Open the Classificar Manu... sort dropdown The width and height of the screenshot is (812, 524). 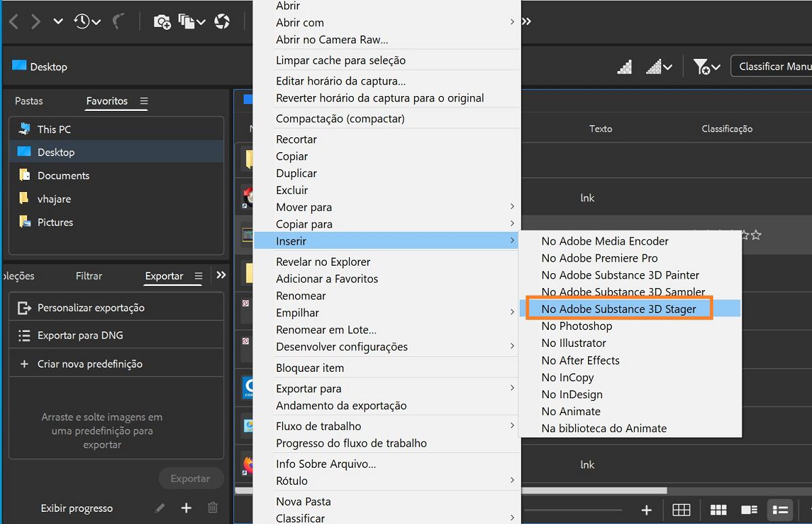771,66
